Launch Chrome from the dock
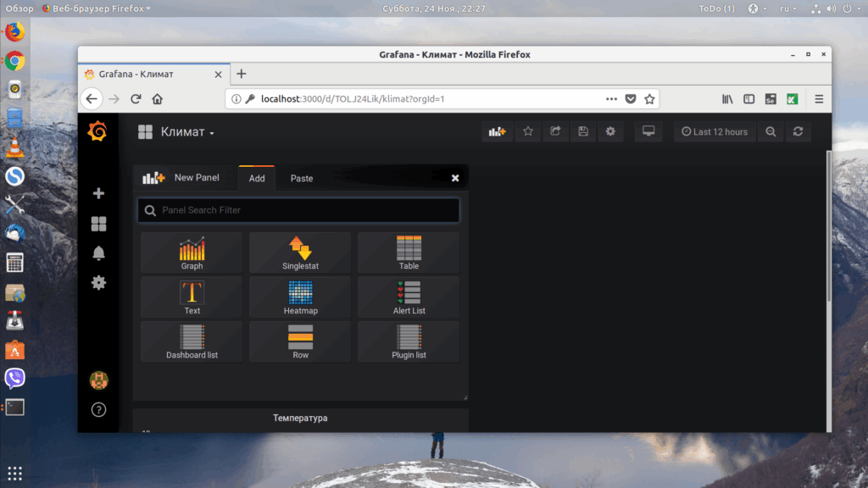 pos(15,61)
